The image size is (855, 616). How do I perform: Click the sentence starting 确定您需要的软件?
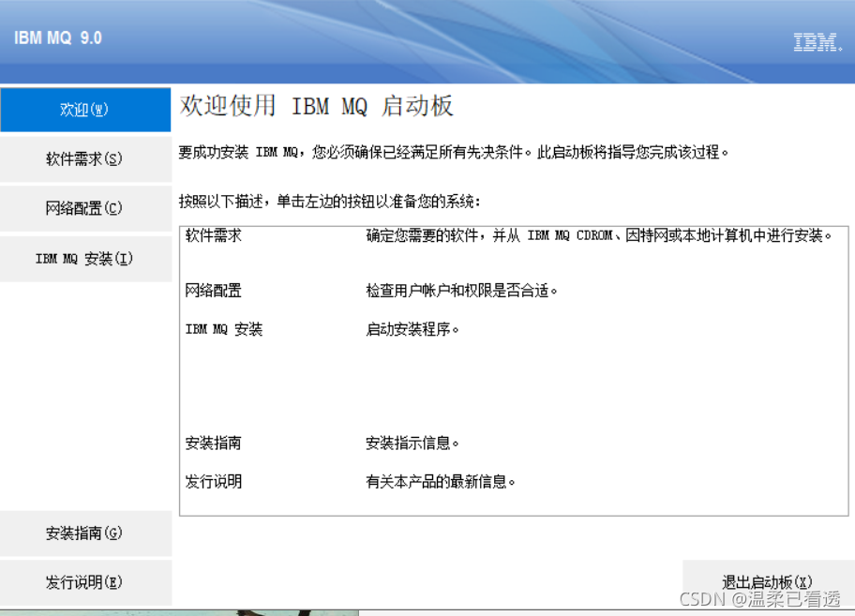pos(599,235)
